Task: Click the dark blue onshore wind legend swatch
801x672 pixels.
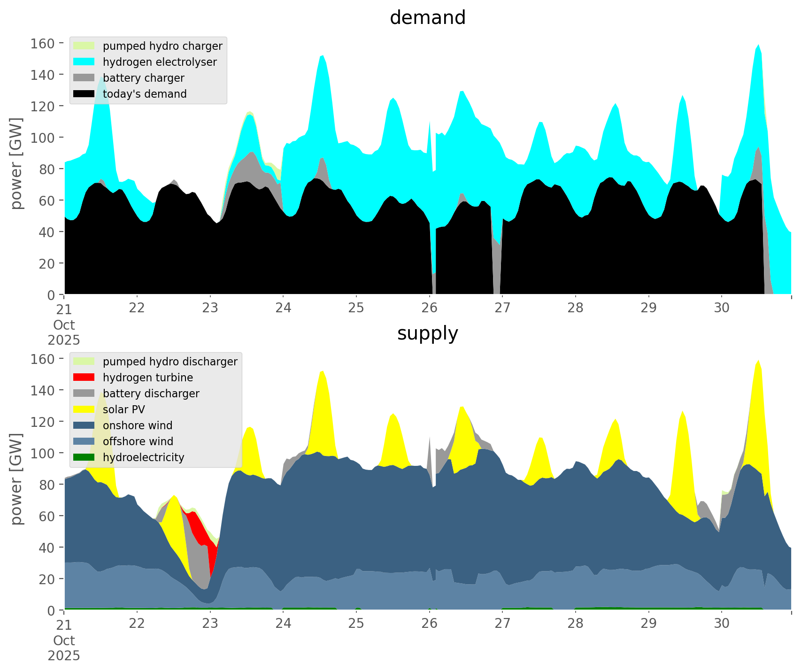Action: tap(84, 425)
